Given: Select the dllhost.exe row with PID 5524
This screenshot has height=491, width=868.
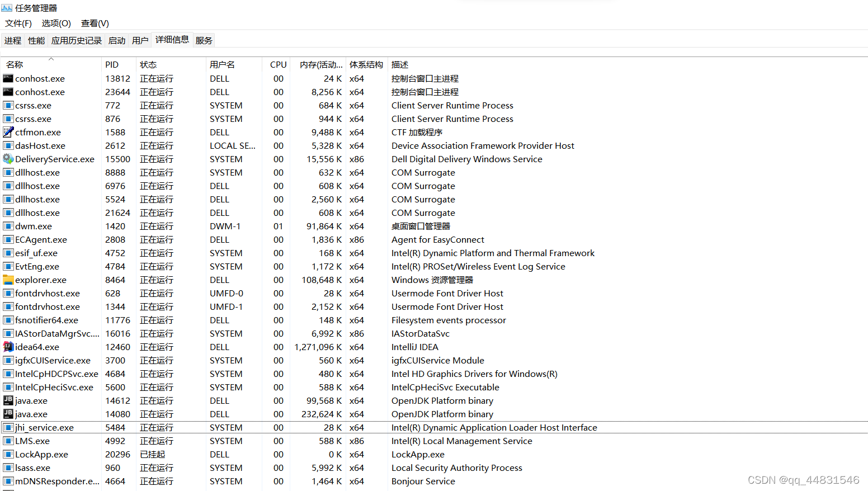Looking at the screenshot, I should 434,199.
